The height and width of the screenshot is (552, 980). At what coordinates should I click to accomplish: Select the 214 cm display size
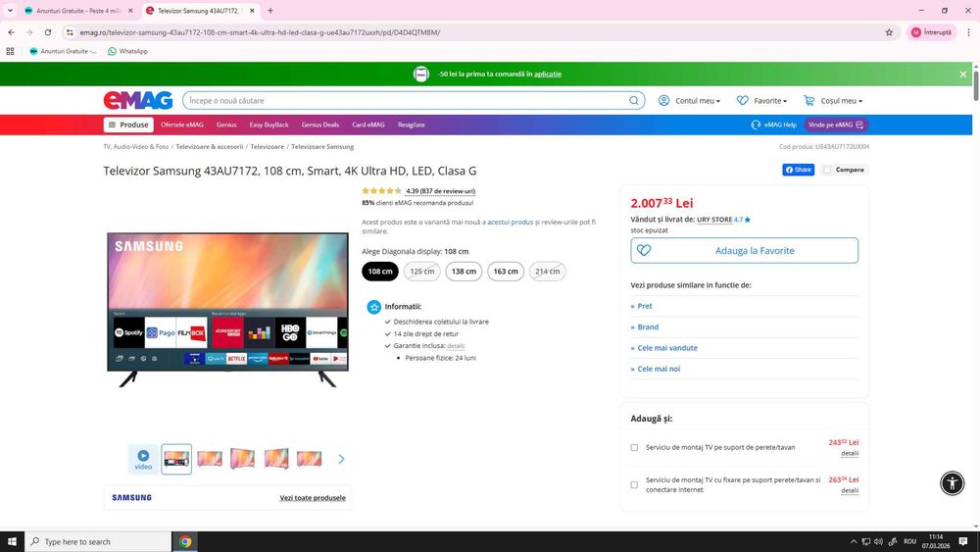pos(548,272)
